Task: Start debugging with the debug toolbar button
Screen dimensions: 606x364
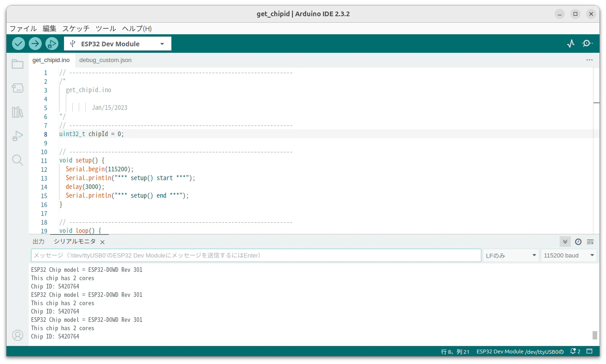Action: point(52,44)
